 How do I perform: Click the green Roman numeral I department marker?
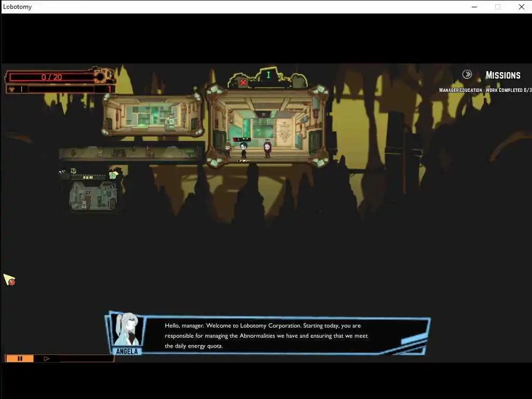coord(269,75)
